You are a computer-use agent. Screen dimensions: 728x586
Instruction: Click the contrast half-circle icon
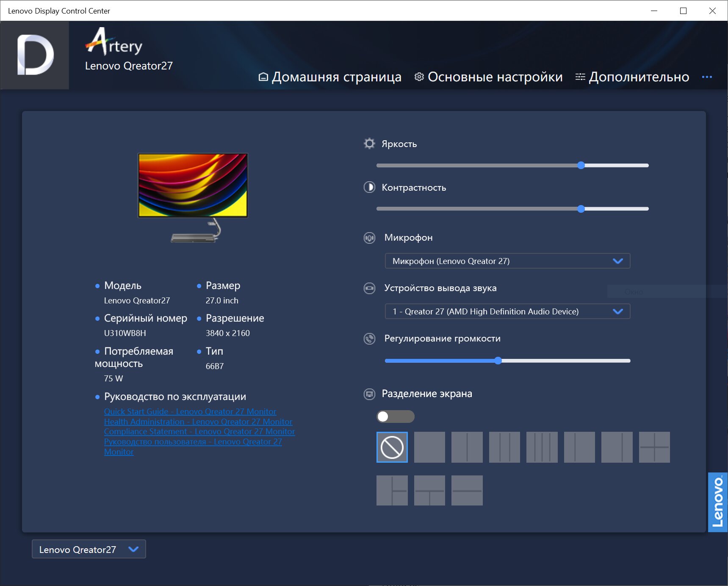(x=369, y=187)
